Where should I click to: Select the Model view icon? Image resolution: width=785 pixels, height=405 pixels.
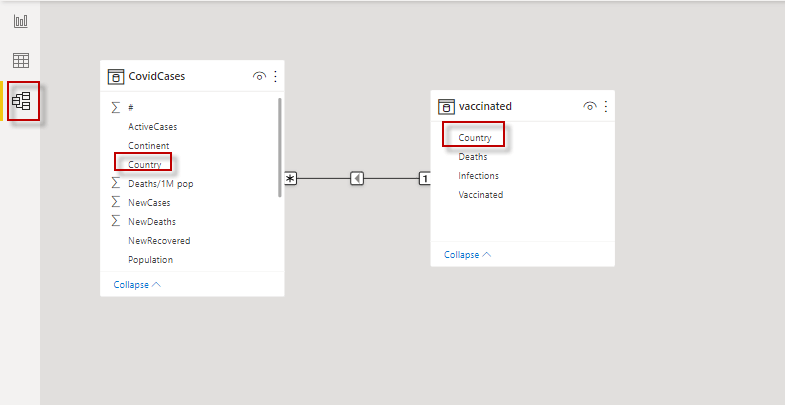click(x=21, y=101)
